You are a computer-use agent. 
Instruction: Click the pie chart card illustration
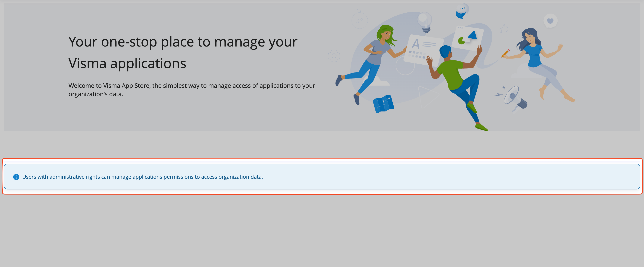coord(468,38)
